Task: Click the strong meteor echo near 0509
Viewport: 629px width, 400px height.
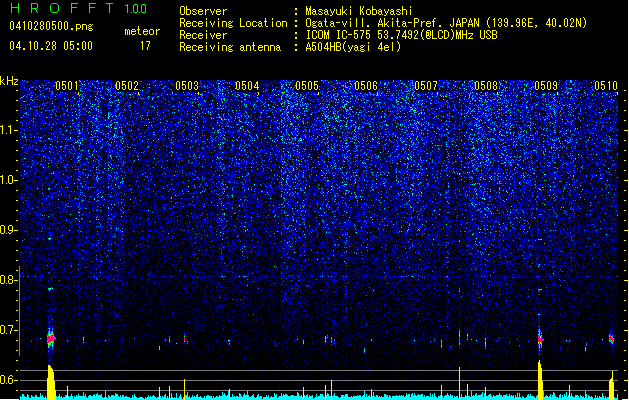Action: (x=540, y=339)
